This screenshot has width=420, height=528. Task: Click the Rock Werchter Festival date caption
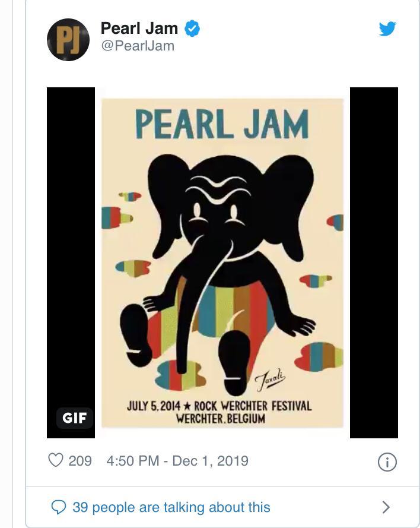[219, 412]
